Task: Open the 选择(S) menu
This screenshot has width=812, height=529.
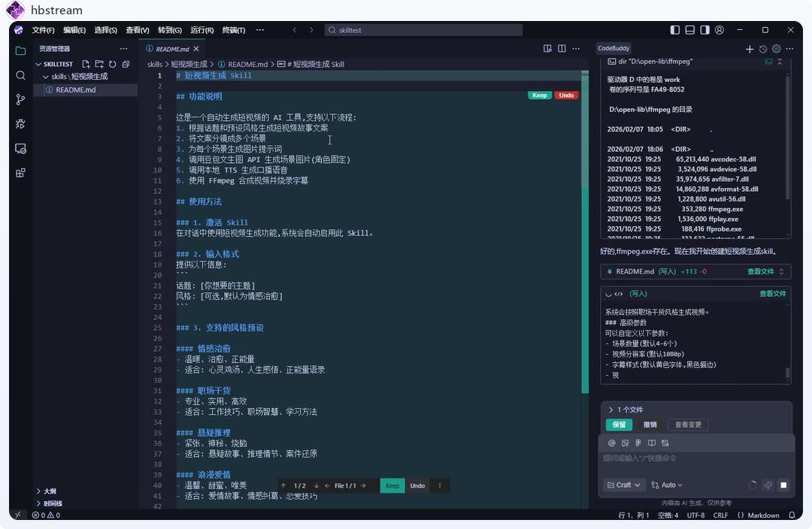Action: (x=106, y=30)
